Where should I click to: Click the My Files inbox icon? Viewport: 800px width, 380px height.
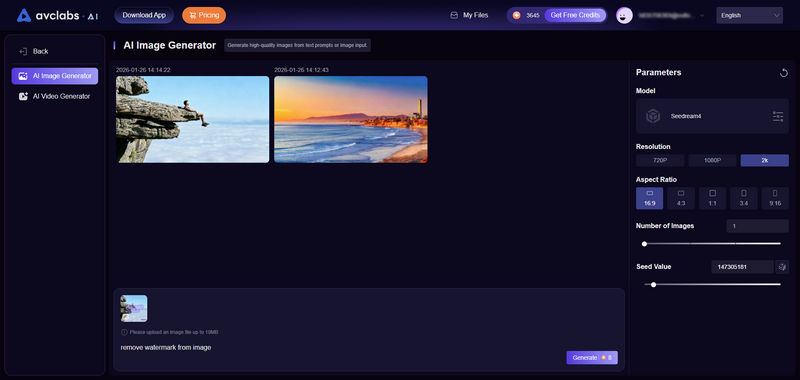(x=454, y=15)
